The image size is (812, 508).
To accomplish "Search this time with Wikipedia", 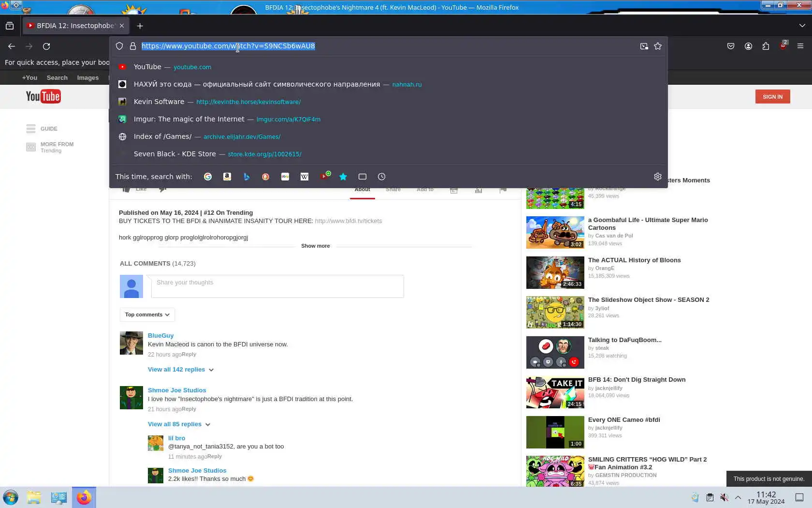I will (x=304, y=177).
